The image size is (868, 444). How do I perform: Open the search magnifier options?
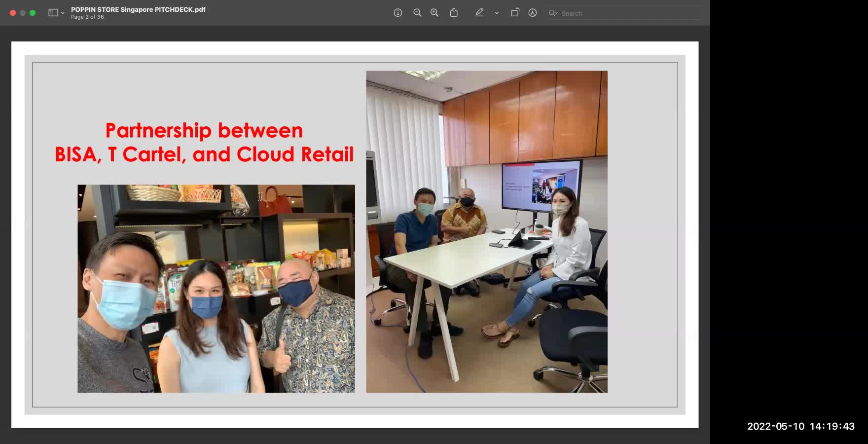coord(553,13)
